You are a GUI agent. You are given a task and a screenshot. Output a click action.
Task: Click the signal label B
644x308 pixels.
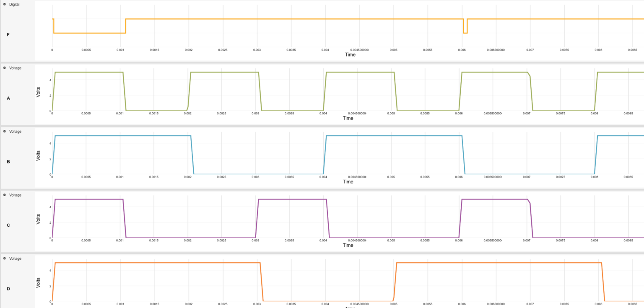click(x=8, y=162)
